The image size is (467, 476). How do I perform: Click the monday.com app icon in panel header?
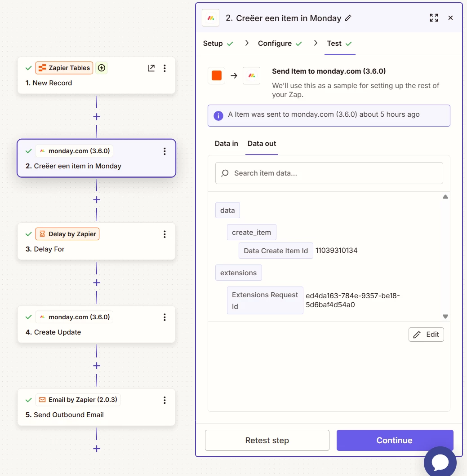(210, 18)
